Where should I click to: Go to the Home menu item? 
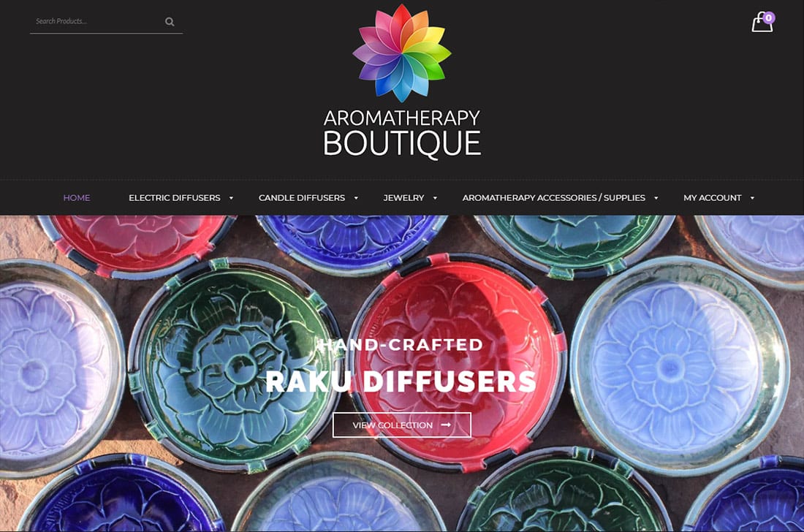tap(77, 198)
